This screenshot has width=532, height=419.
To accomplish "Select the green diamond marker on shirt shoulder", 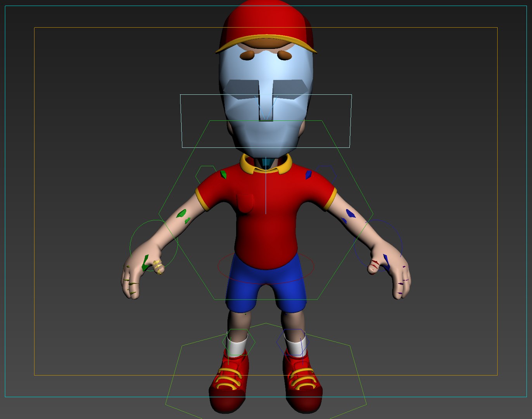I will pos(223,175).
